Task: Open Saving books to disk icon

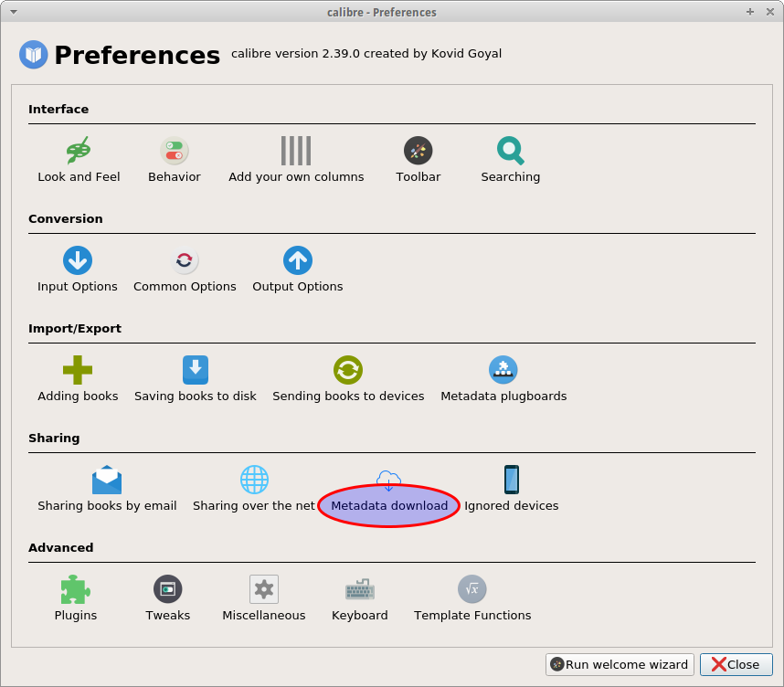Action: click(196, 370)
